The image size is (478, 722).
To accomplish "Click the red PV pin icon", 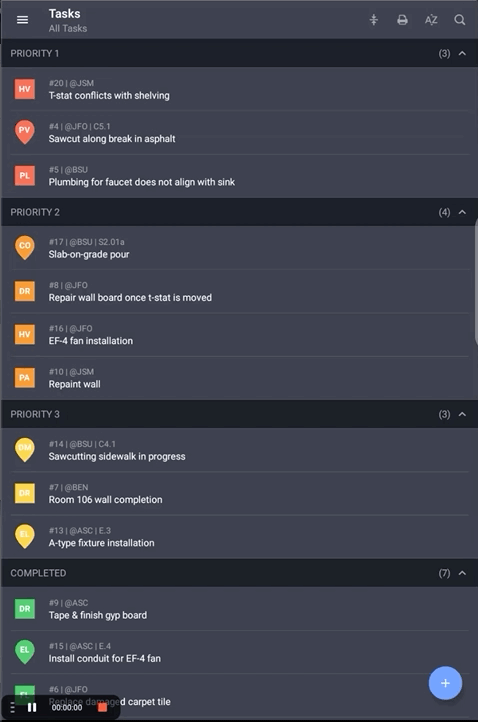I will [24, 132].
